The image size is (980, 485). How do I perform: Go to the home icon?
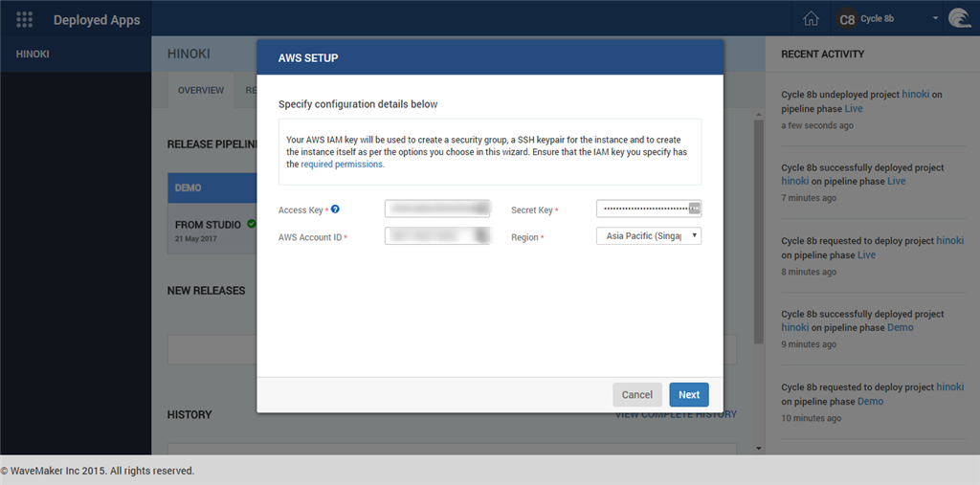click(811, 19)
